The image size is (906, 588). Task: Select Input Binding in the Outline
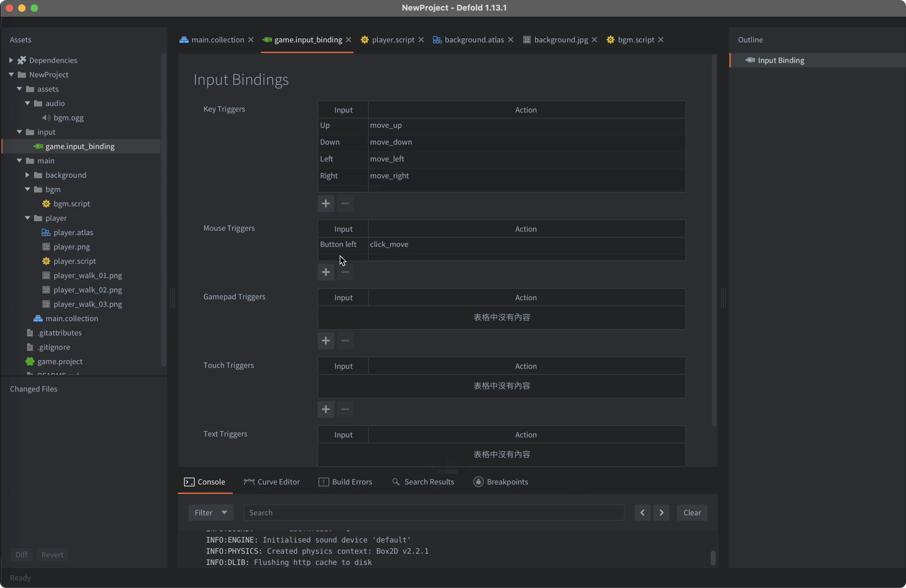click(x=817, y=60)
